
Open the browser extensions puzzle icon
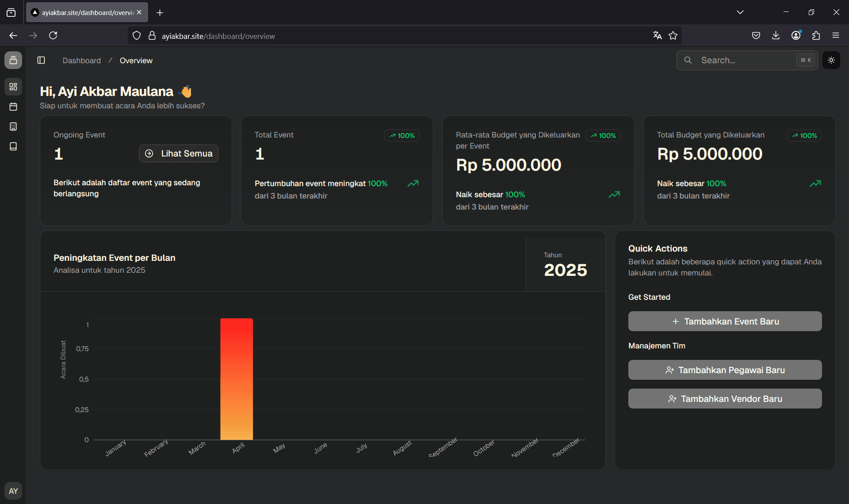pyautogui.click(x=816, y=36)
